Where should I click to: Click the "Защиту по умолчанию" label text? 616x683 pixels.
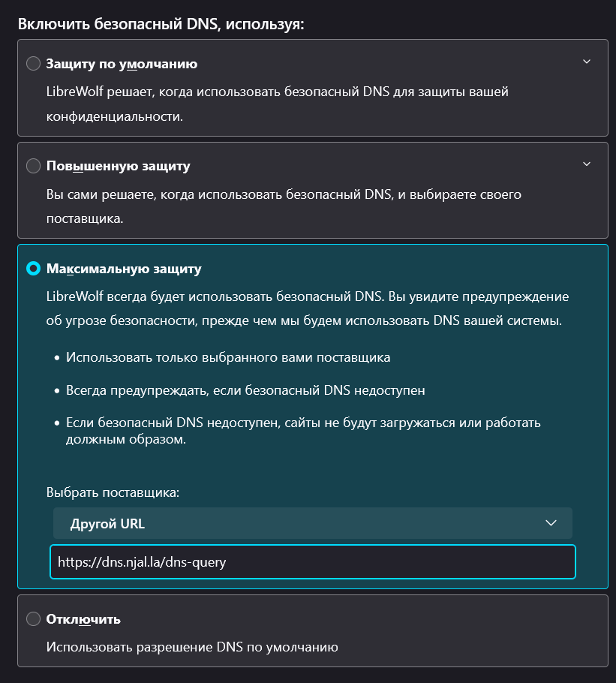pyautogui.click(x=122, y=64)
